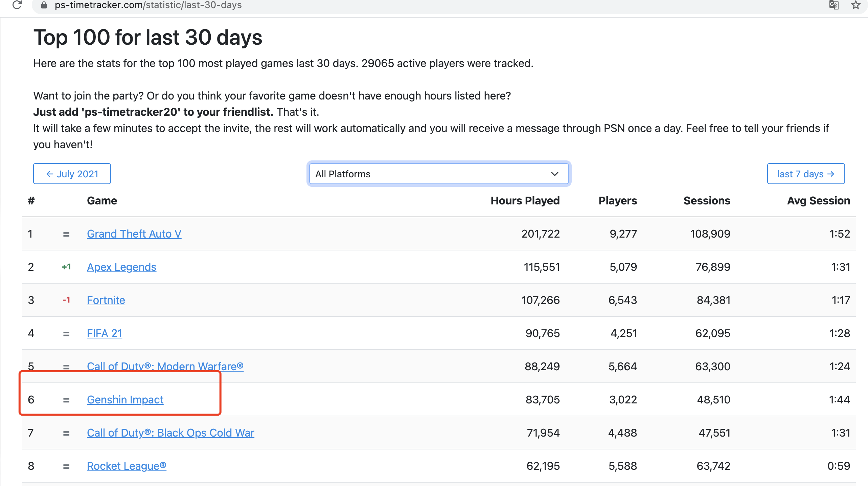Bookmark this page with the star icon

coord(855,5)
